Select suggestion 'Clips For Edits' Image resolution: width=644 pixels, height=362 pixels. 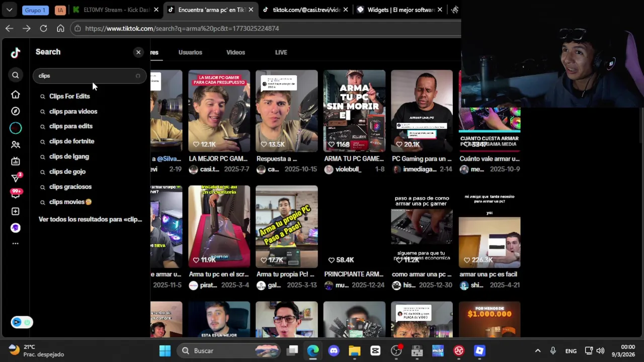[x=69, y=96]
